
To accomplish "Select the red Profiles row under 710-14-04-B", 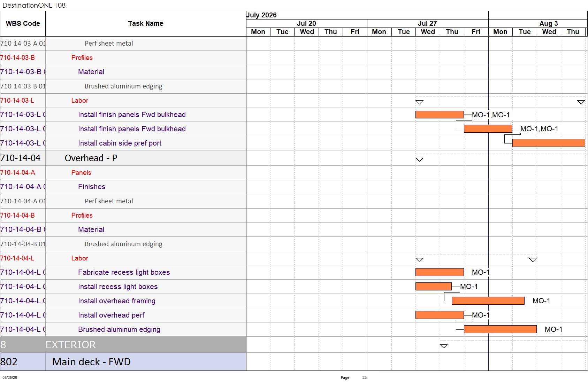I will pyautogui.click(x=123, y=216).
